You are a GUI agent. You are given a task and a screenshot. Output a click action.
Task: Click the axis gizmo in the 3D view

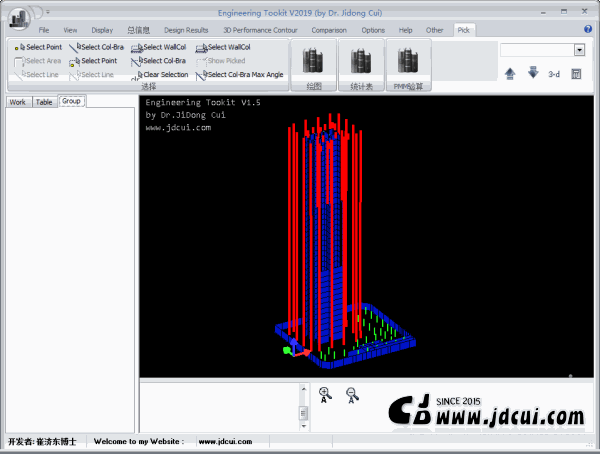point(295,347)
